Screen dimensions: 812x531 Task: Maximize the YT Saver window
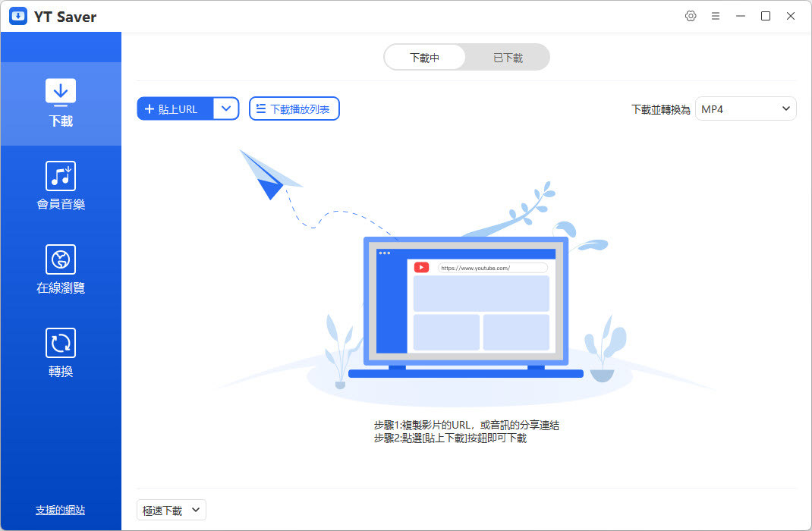click(x=765, y=15)
